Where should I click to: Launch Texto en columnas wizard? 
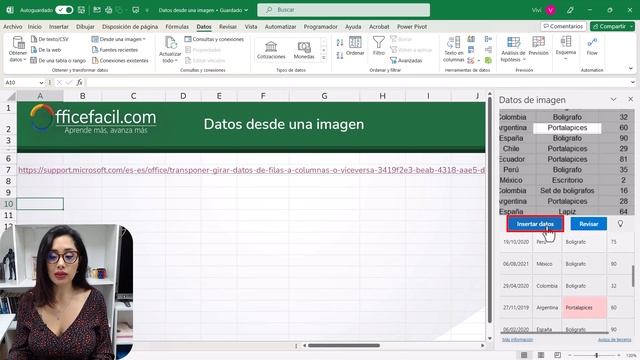453,49
